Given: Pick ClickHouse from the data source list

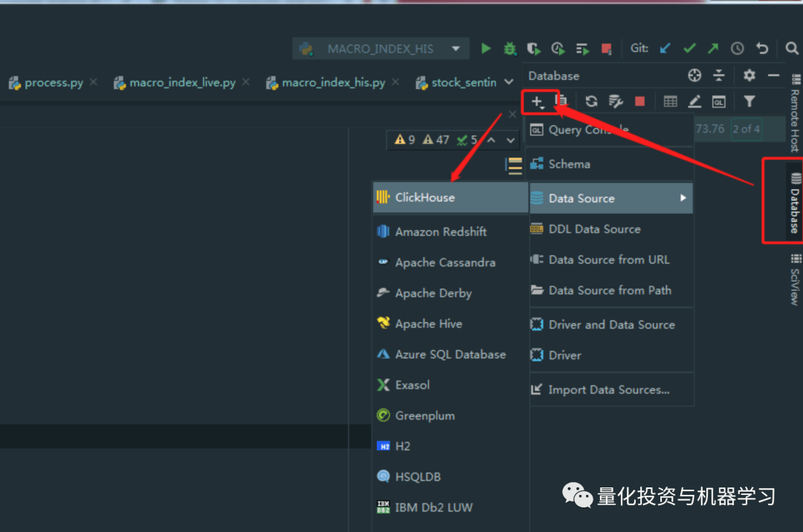Looking at the screenshot, I should (x=451, y=198).
